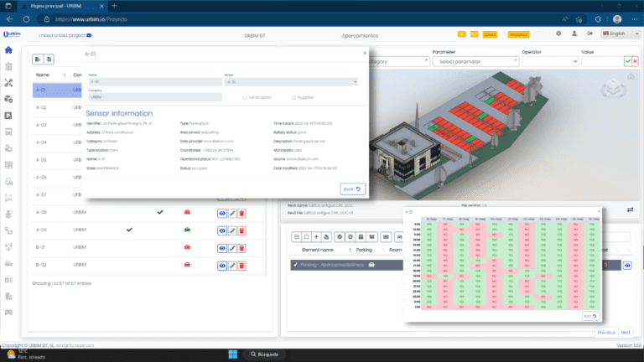Click select-all icon in element toolbar
This screenshot has height=362, width=644.
297,237
